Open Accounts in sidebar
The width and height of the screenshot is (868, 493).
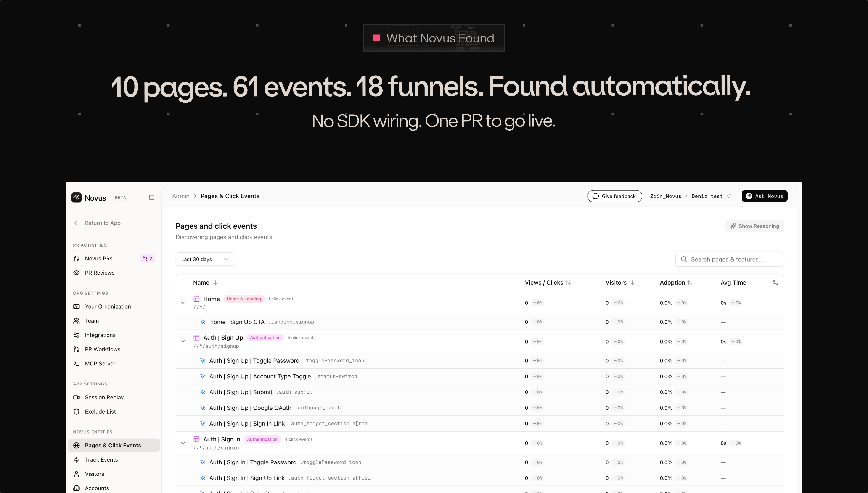(114, 488)
